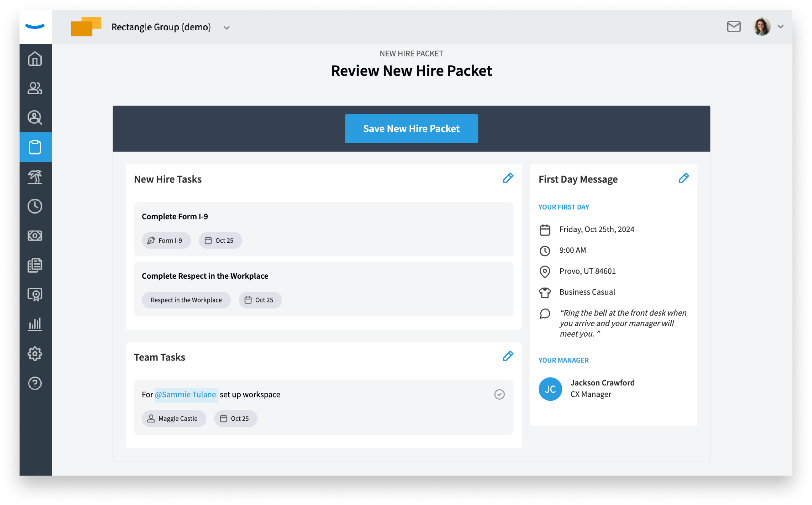Open the help question mark icon
Image resolution: width=812 pixels, height=505 pixels.
[x=35, y=383]
